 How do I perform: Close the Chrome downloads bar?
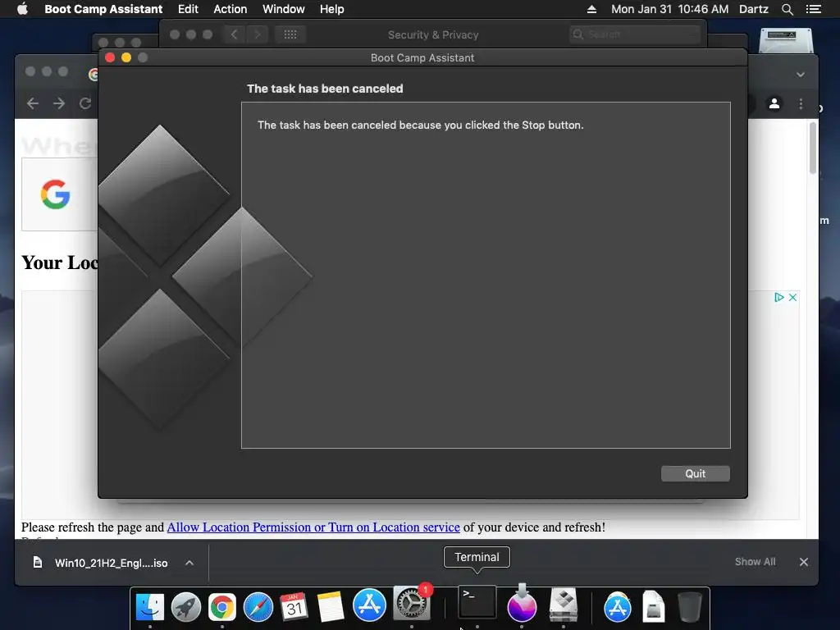coord(804,562)
